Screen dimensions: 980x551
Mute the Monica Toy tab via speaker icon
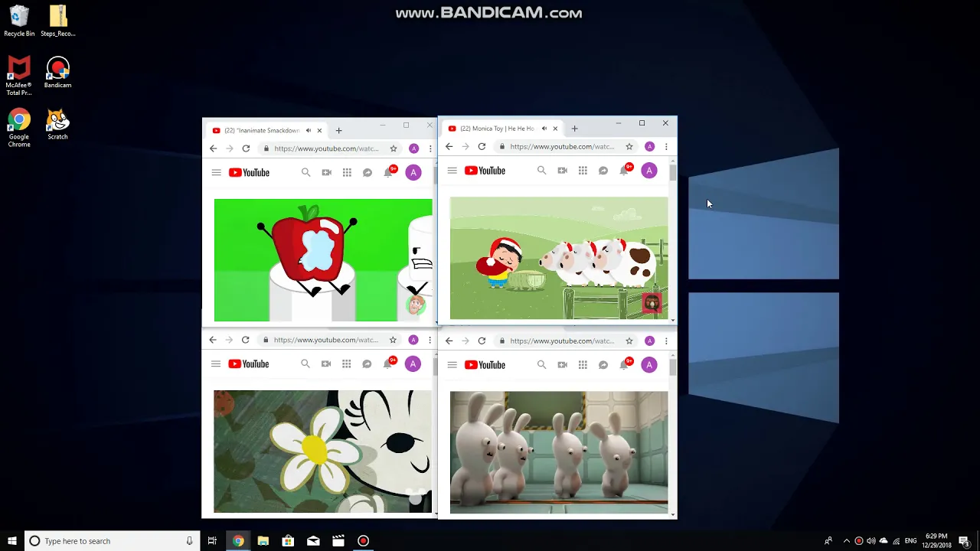[x=544, y=129]
